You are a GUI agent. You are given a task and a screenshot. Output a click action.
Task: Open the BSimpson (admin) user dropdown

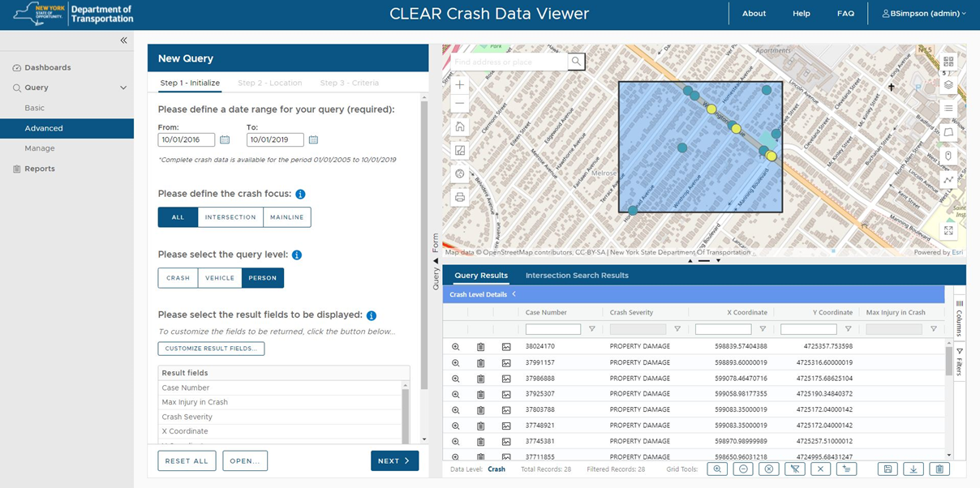pyautogui.click(x=924, y=14)
